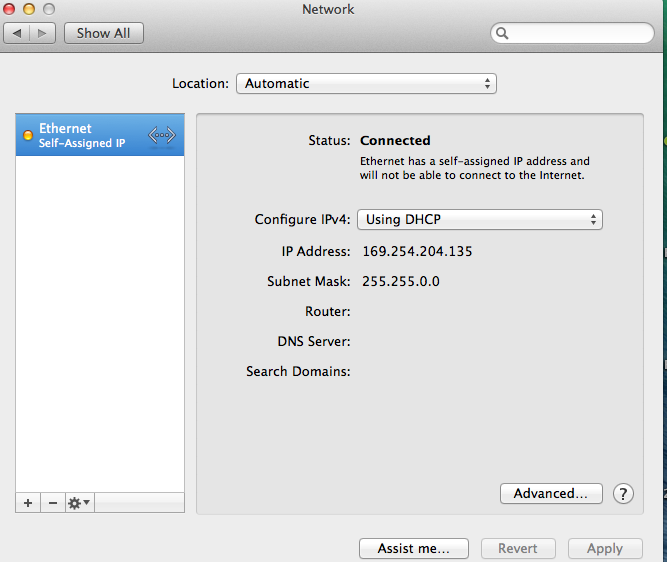Focus the search field in toolbar
This screenshot has height=562, width=667.
click(x=580, y=33)
